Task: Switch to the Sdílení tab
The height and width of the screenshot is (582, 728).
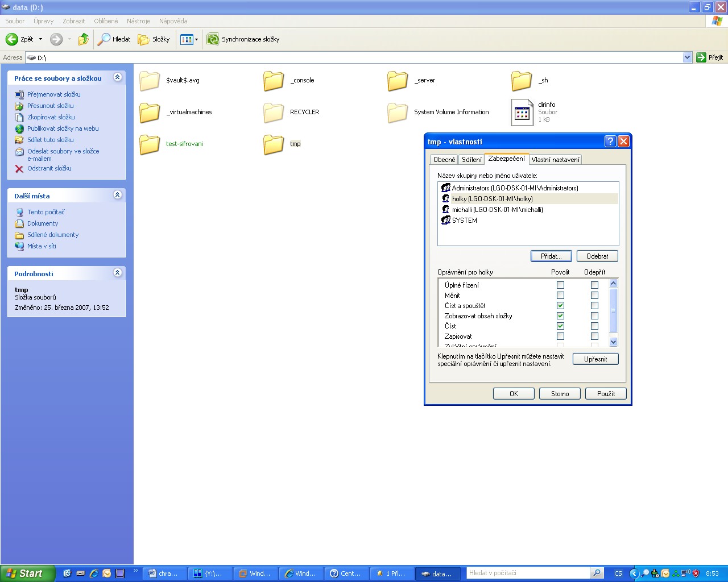Action: tap(471, 160)
